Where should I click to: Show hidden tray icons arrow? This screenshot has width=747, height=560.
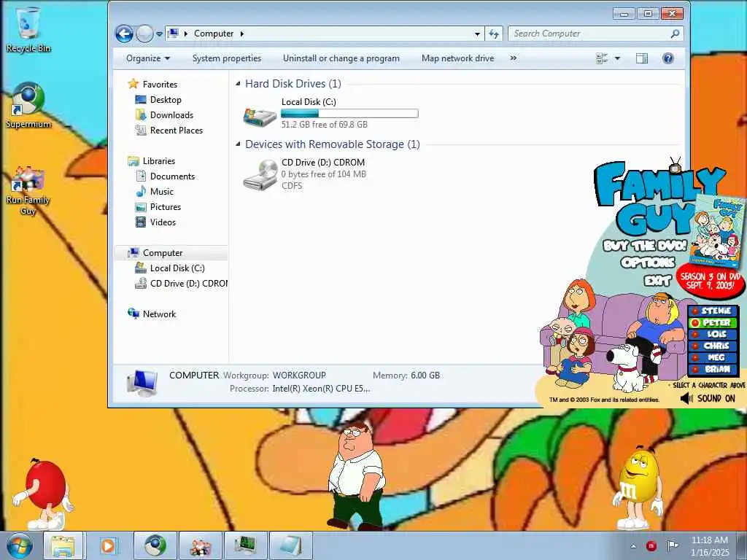pyautogui.click(x=633, y=546)
